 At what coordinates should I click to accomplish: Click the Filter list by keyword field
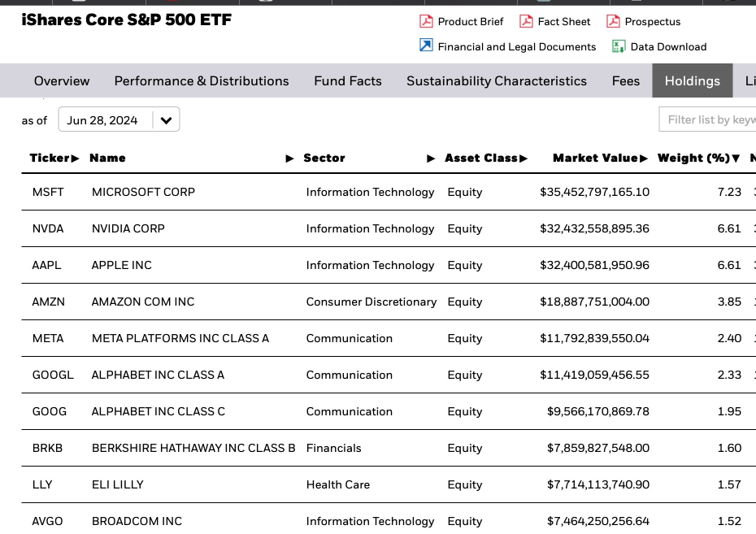coord(709,120)
